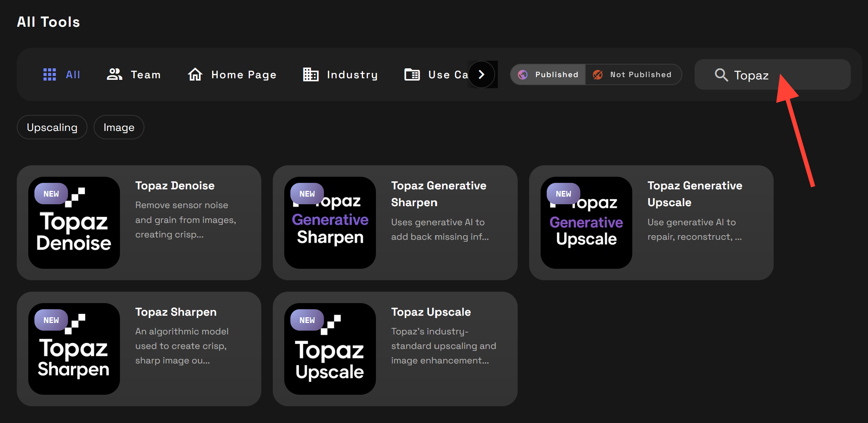This screenshot has width=868, height=423.
Task: Click NEW badge on Topaz Generative Upscale
Action: tap(564, 194)
